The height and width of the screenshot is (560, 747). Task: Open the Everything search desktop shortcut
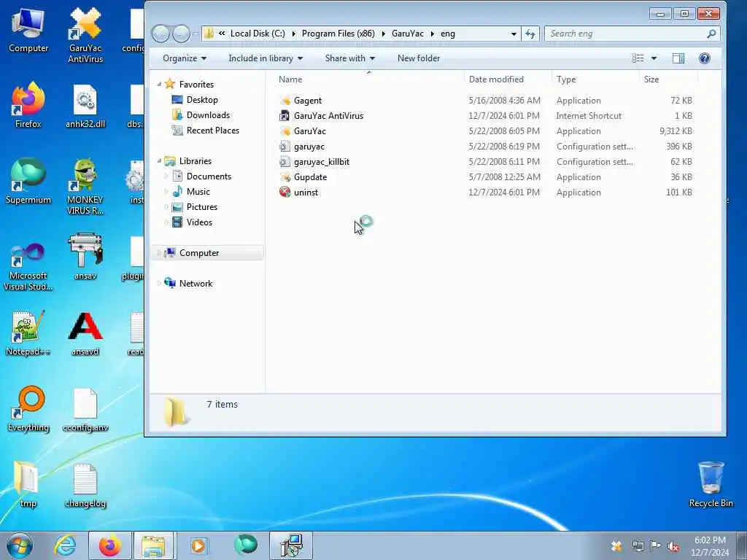point(28,408)
